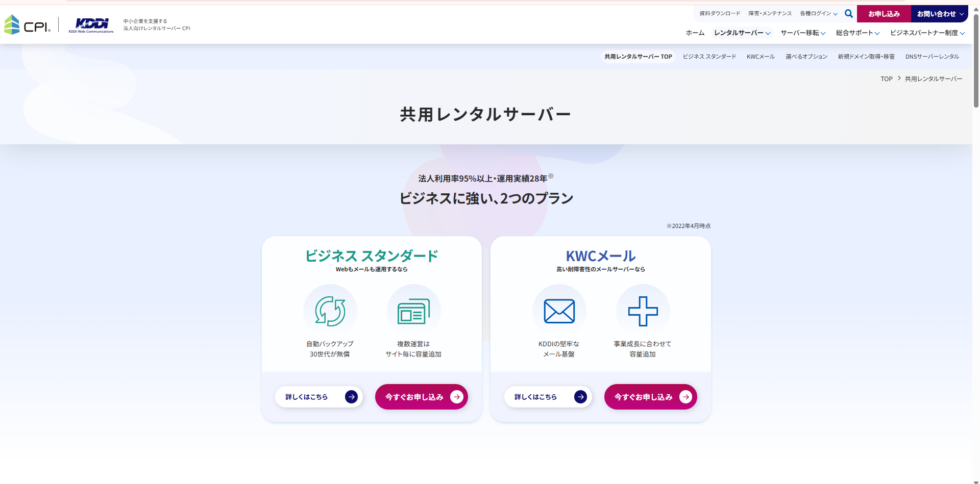Select the ビジネス スタンダード sub-navigation tab

coord(709,57)
